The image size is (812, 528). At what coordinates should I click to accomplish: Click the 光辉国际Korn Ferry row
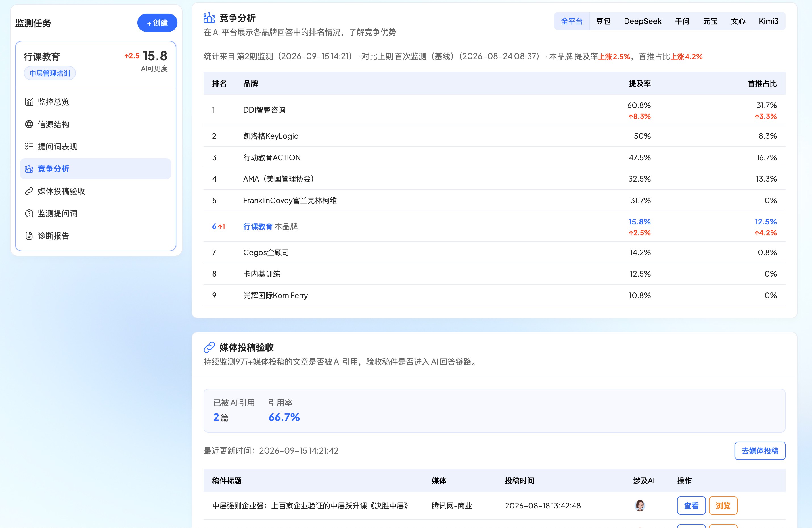click(x=494, y=296)
